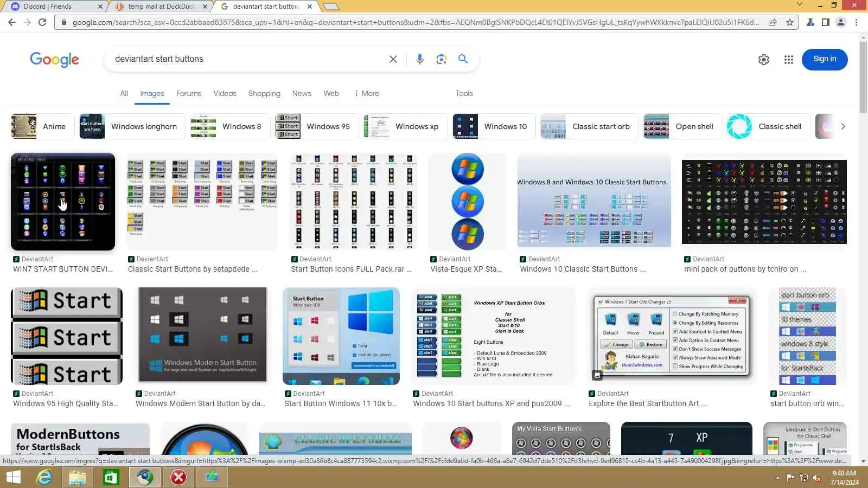Filter images by the Windows 95 chip
Image resolution: width=868 pixels, height=488 pixels.
point(317,126)
